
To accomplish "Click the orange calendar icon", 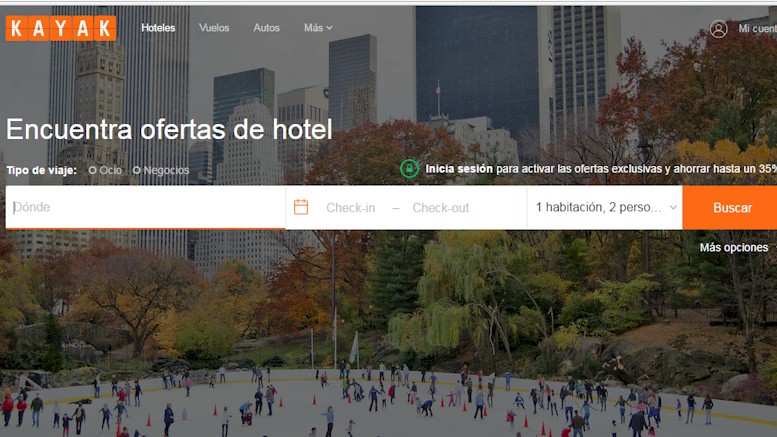I will coord(301,207).
